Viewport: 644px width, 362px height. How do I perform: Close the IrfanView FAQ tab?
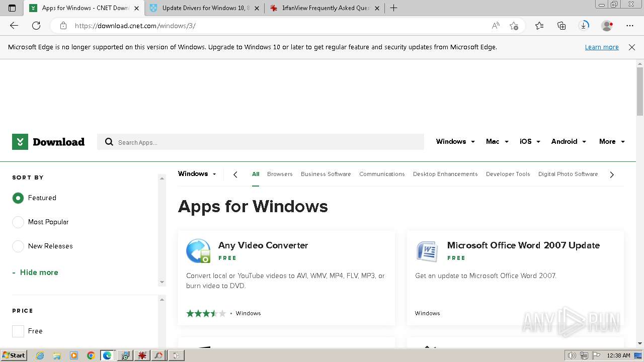(377, 8)
